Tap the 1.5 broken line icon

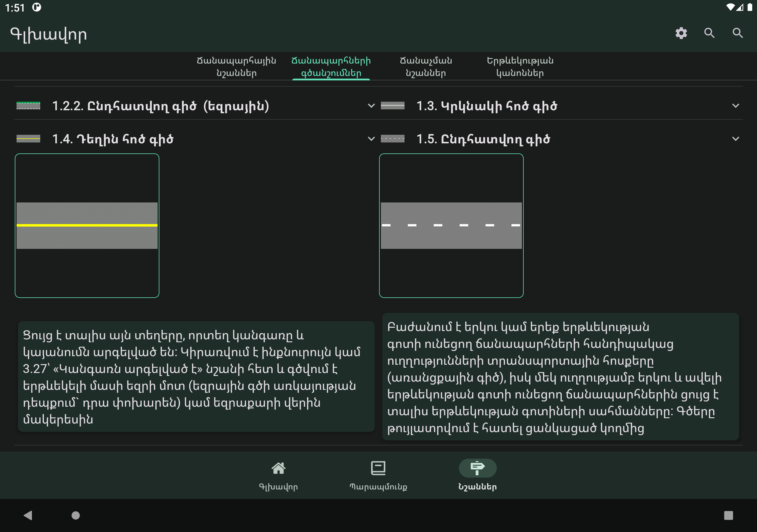coord(393,139)
